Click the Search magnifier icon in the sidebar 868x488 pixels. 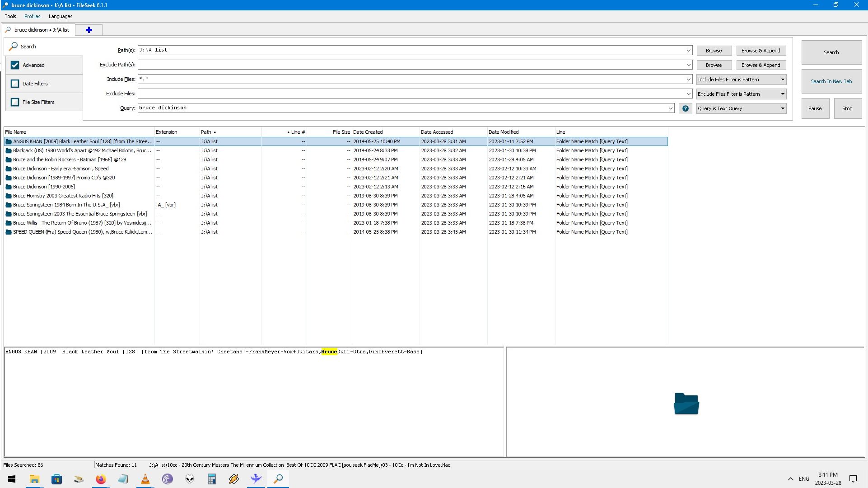14,46
